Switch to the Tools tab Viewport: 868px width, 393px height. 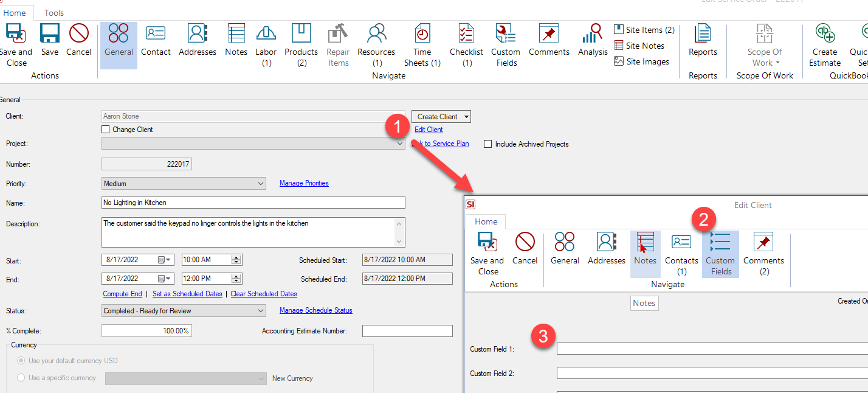53,12
